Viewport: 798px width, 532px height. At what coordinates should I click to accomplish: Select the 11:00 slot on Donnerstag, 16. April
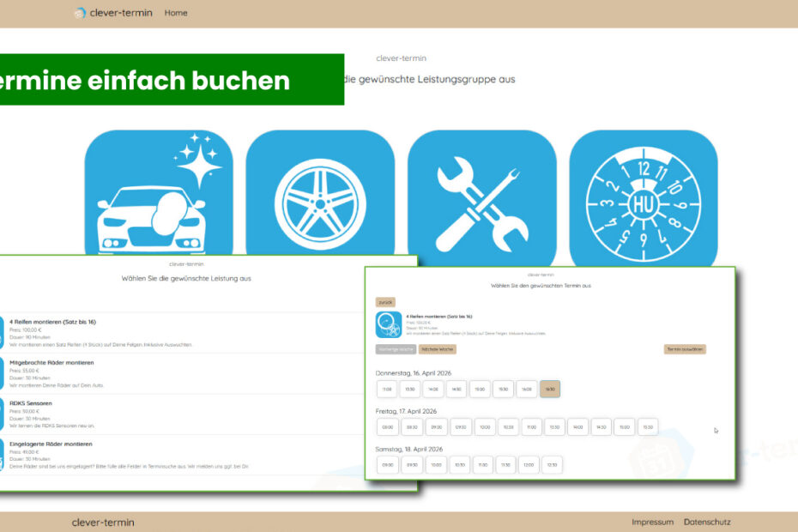pos(387,389)
